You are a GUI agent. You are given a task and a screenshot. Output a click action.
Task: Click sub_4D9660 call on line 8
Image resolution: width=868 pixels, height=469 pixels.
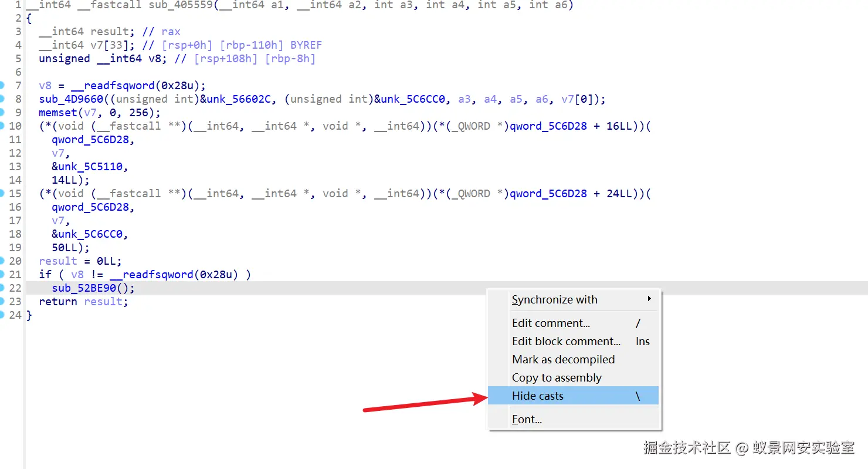click(x=71, y=99)
